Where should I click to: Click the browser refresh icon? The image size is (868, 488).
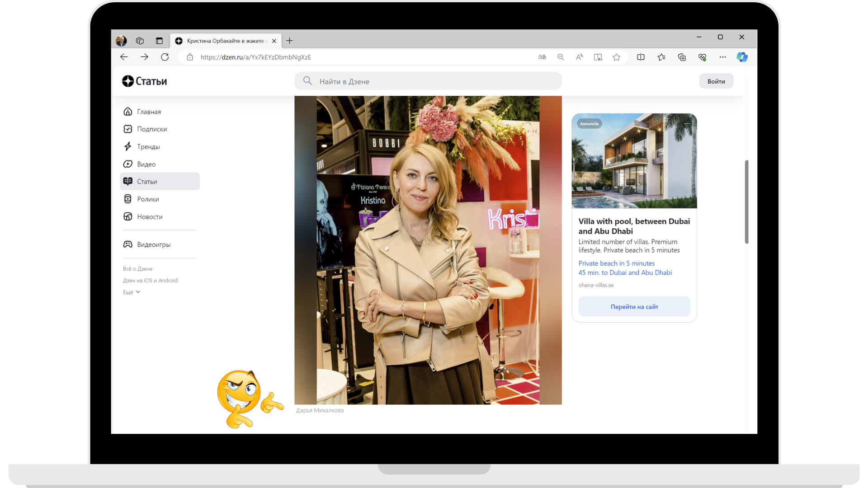pyautogui.click(x=165, y=57)
